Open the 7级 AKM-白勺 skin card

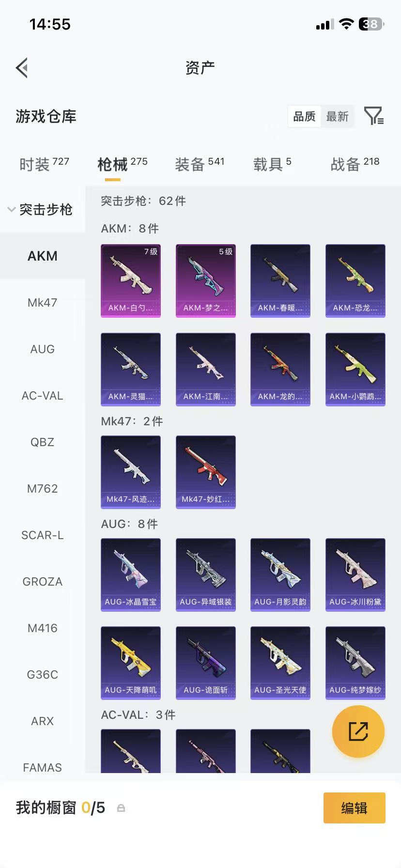pos(131,281)
